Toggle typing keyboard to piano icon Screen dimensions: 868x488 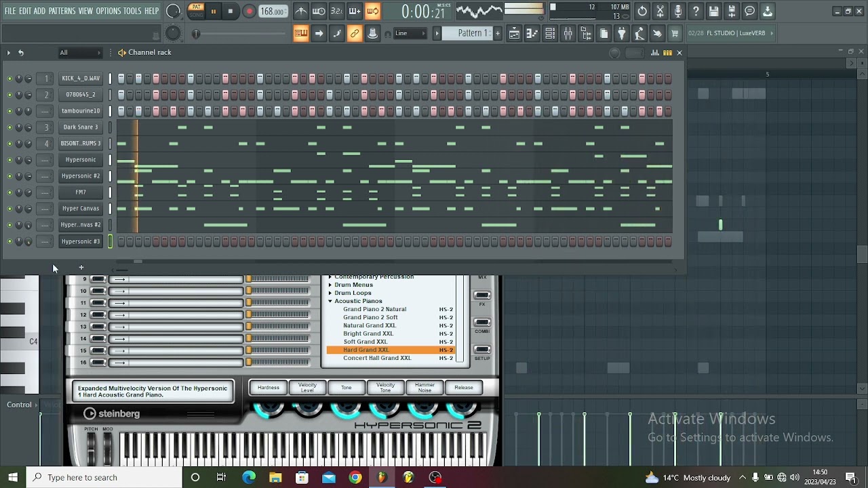[x=301, y=33]
